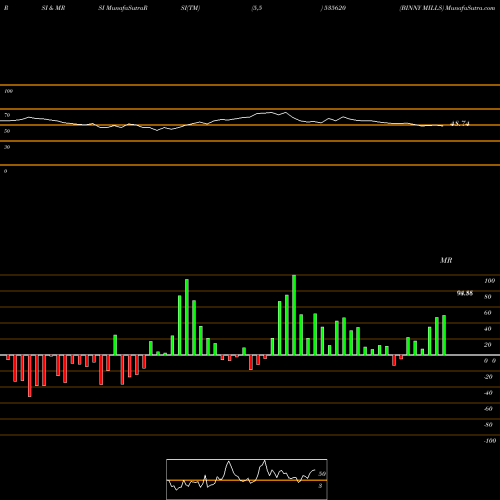Click the 60 label on the MR axis
500x500 pixels.
(x=488, y=313)
